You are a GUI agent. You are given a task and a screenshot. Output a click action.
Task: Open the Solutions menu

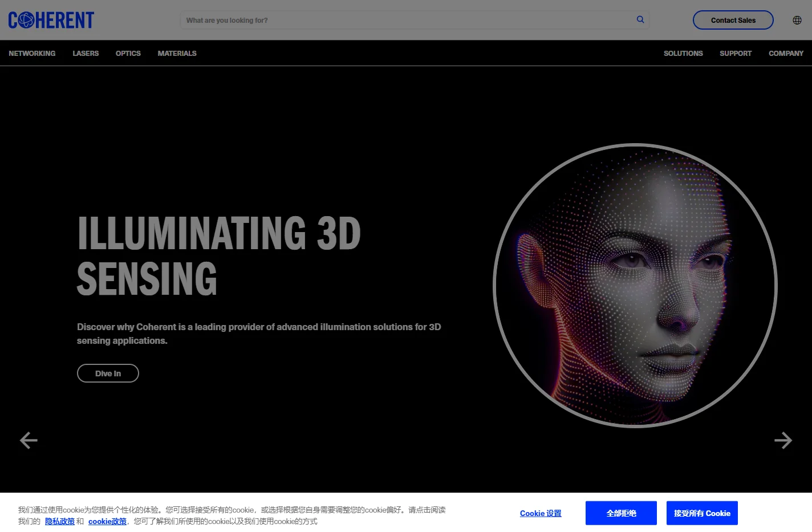[x=683, y=54]
